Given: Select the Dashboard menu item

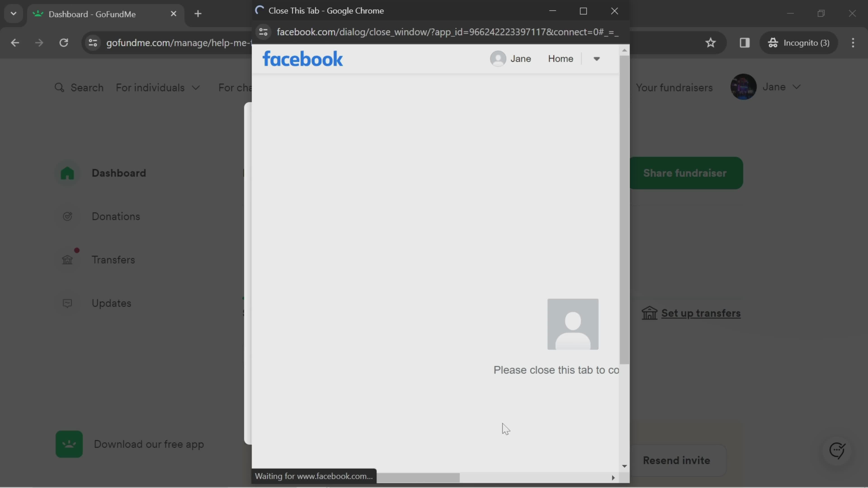Looking at the screenshot, I should tap(119, 173).
